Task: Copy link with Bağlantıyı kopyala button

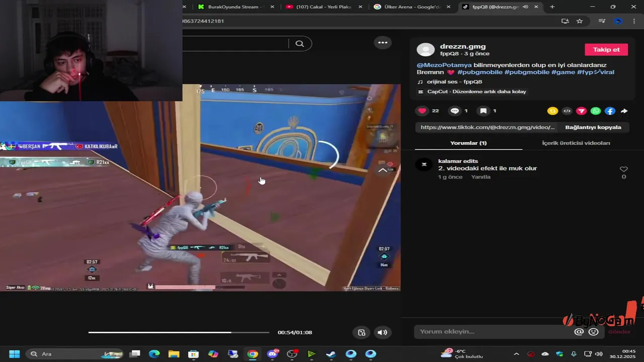Action: tap(593, 127)
